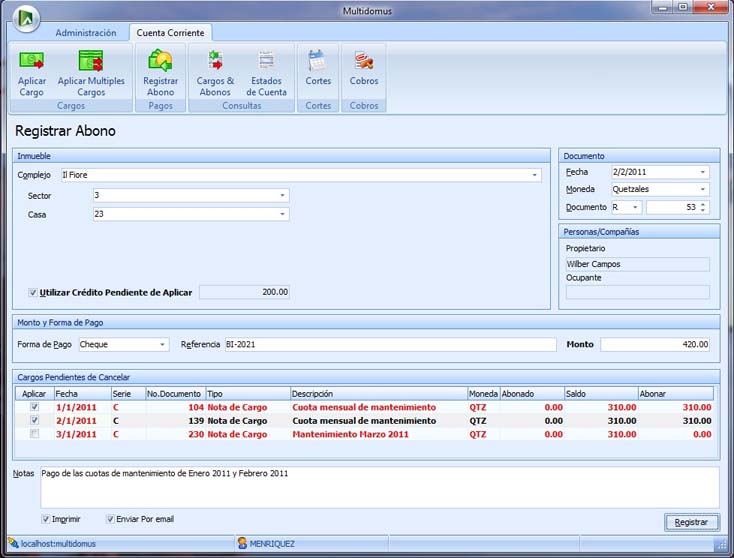
Task: Click the Referencia input field
Action: click(x=390, y=345)
